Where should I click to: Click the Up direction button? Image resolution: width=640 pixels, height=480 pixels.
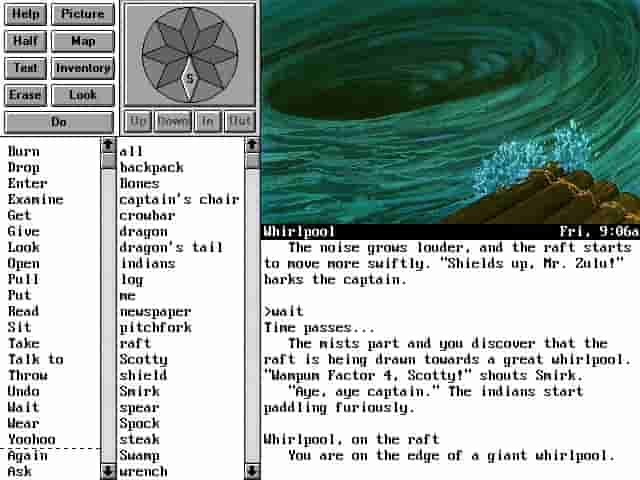(138, 121)
